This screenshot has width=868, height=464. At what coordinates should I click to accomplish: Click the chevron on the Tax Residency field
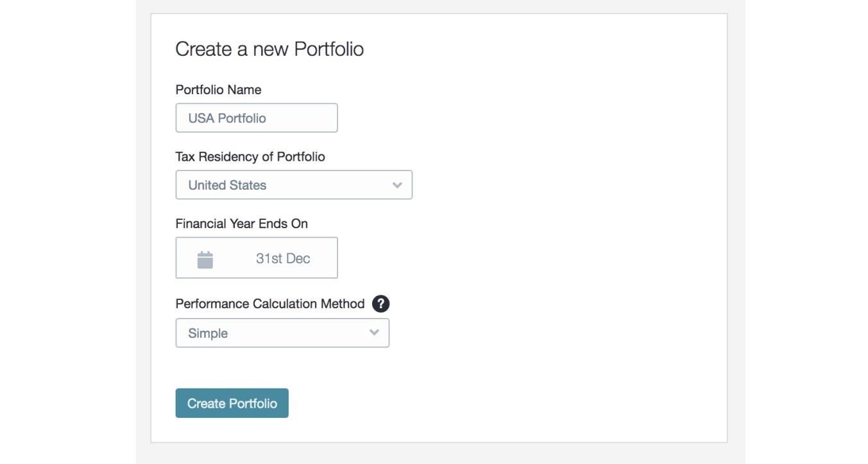[x=398, y=185]
